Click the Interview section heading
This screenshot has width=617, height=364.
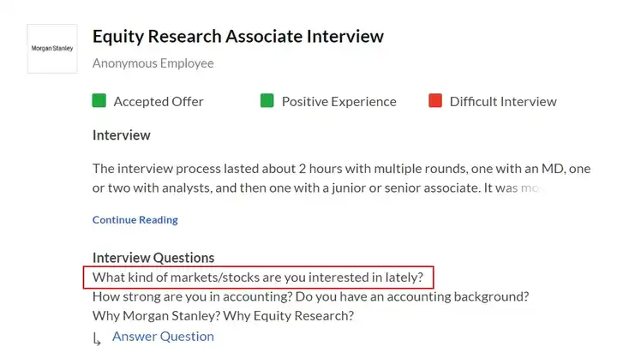tap(121, 135)
